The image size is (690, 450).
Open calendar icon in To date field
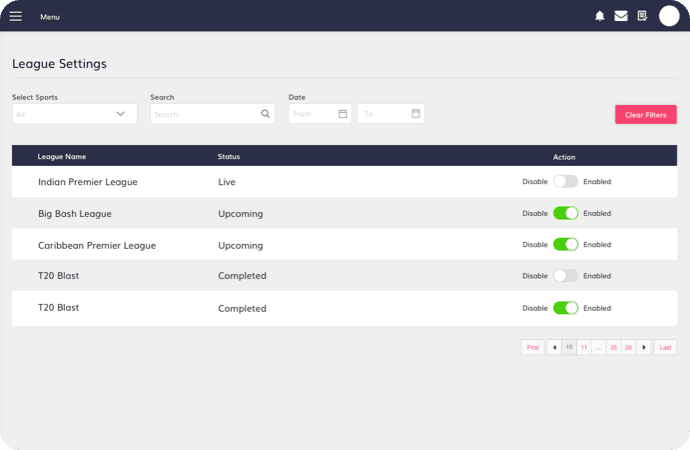(415, 114)
